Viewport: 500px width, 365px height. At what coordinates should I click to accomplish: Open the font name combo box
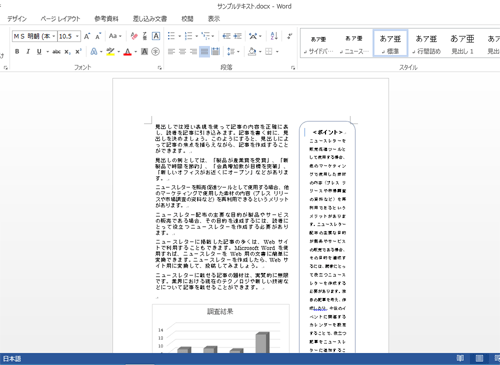35,36
